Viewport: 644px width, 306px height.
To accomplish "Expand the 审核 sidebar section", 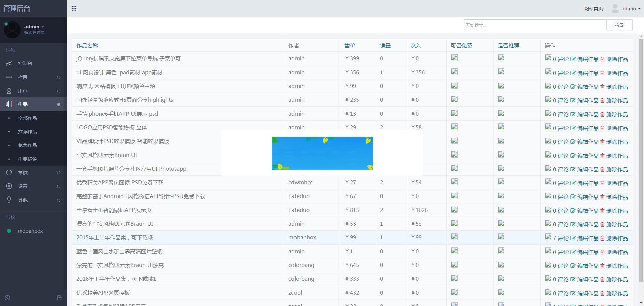I will coord(33,173).
